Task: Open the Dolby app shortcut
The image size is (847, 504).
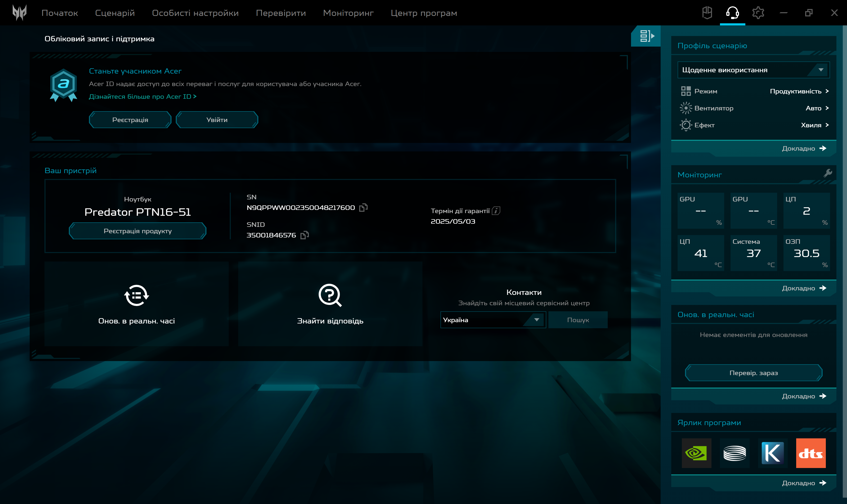Action: [x=735, y=453]
